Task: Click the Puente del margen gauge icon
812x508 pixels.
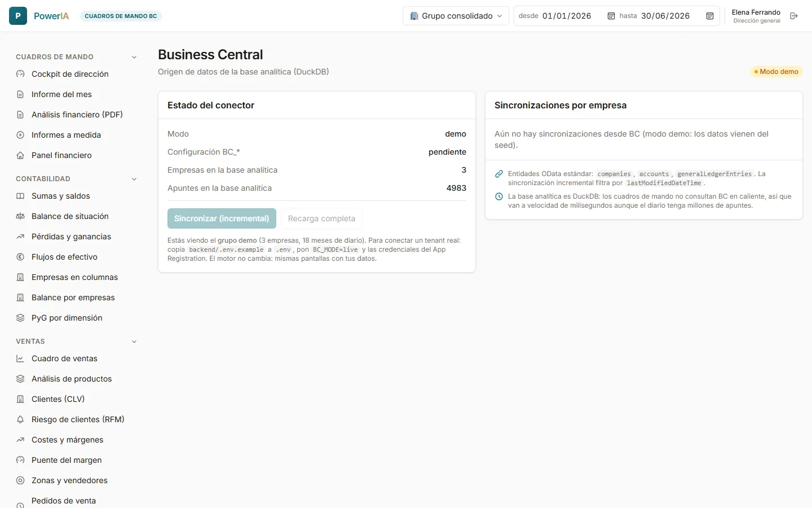Action: click(20, 460)
